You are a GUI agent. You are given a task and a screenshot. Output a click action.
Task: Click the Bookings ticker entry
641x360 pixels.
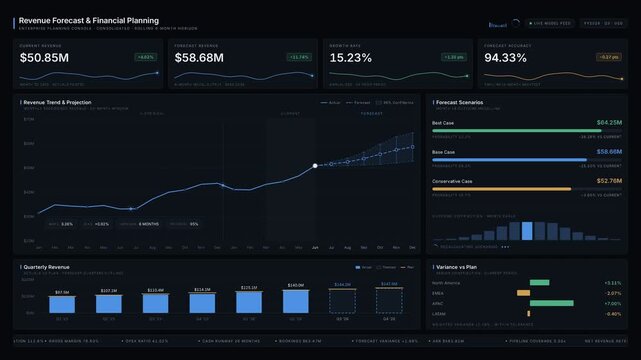coord(298,341)
